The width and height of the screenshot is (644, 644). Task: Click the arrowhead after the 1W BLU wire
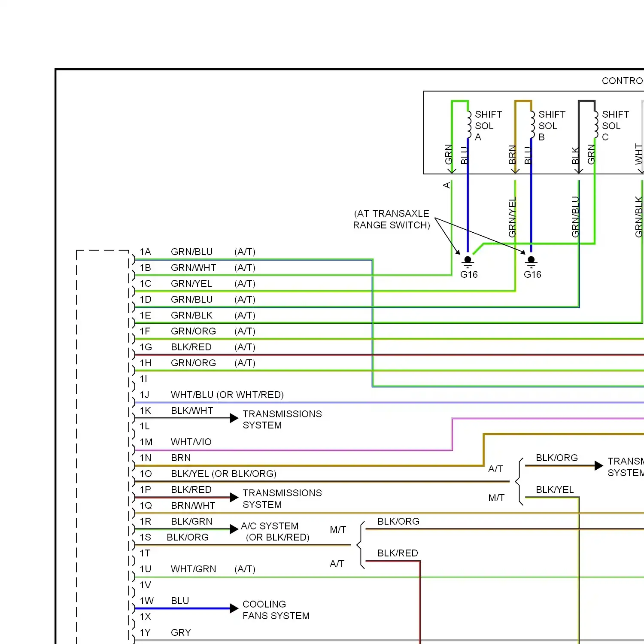tap(234, 608)
